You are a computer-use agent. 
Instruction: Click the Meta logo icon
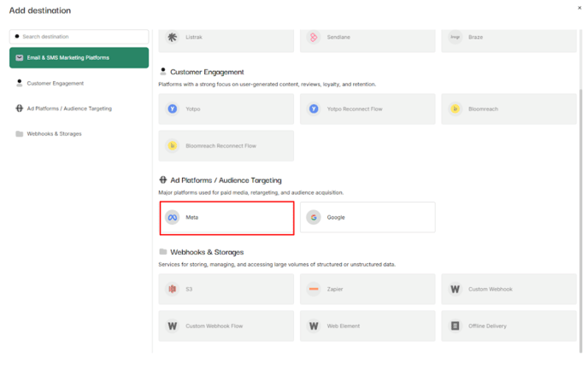(173, 217)
